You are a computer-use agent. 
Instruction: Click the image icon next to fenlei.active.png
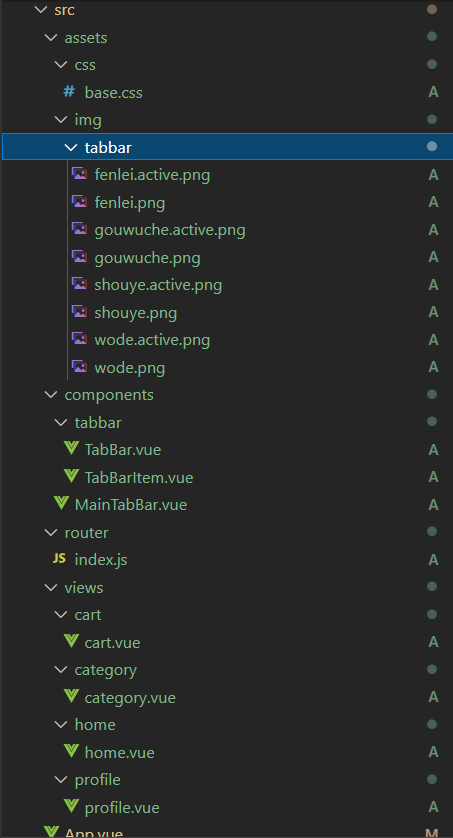79,174
